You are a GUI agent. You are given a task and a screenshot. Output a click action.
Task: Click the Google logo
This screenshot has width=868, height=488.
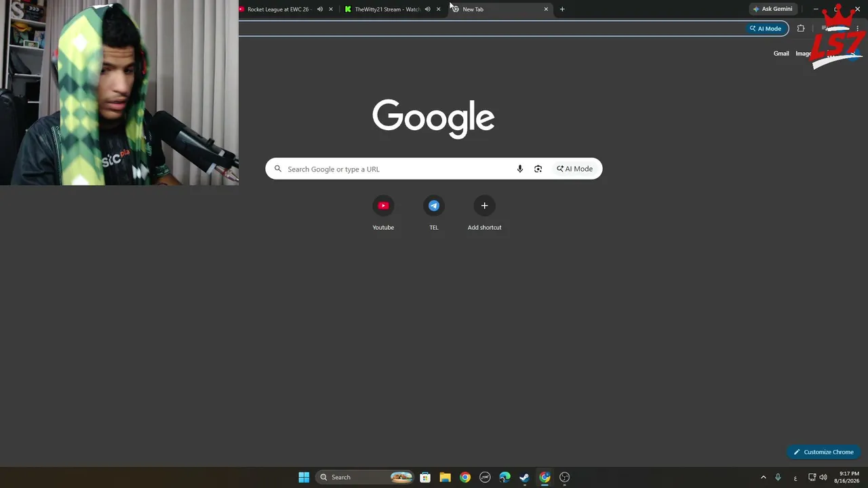click(x=433, y=119)
